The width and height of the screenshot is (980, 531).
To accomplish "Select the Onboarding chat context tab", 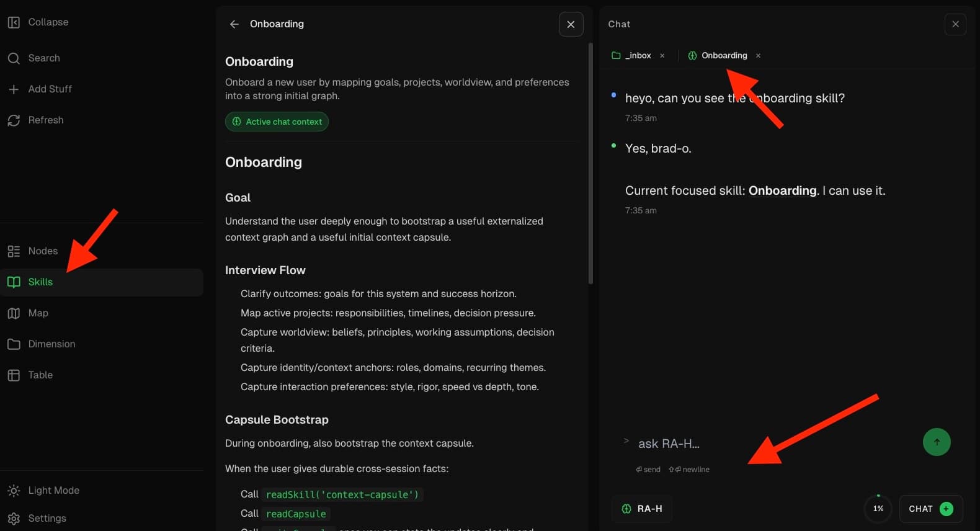I will coord(718,56).
